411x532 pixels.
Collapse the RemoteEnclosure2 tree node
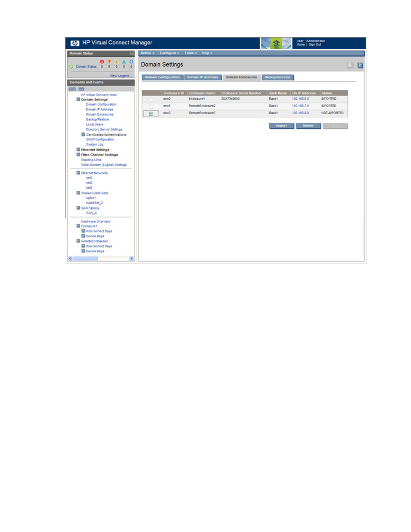click(78, 241)
